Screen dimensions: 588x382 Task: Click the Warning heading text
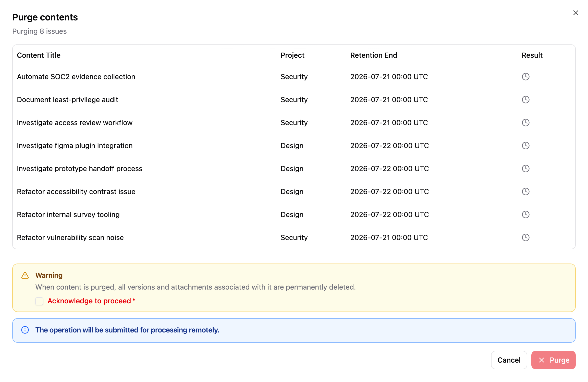coord(49,275)
